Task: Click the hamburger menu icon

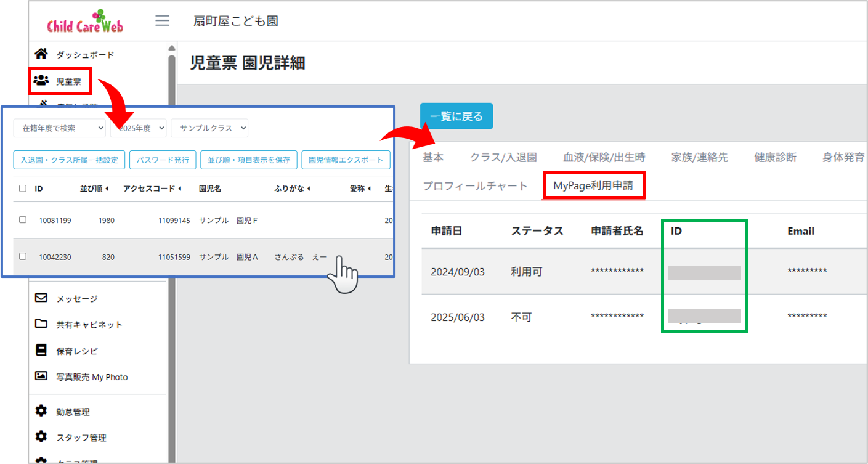Action: tap(162, 21)
